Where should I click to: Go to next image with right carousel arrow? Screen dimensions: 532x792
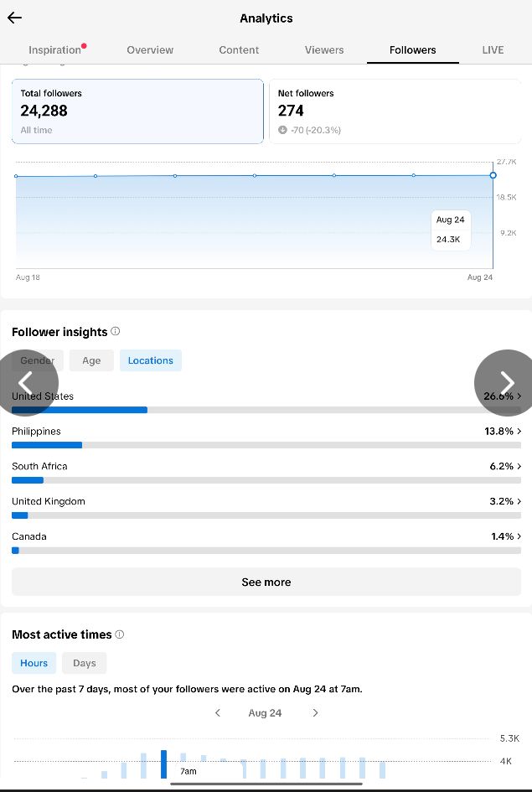coord(506,383)
